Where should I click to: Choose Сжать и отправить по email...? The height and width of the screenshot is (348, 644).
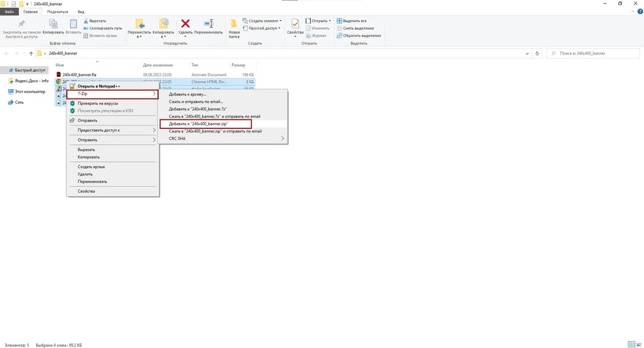click(223, 102)
